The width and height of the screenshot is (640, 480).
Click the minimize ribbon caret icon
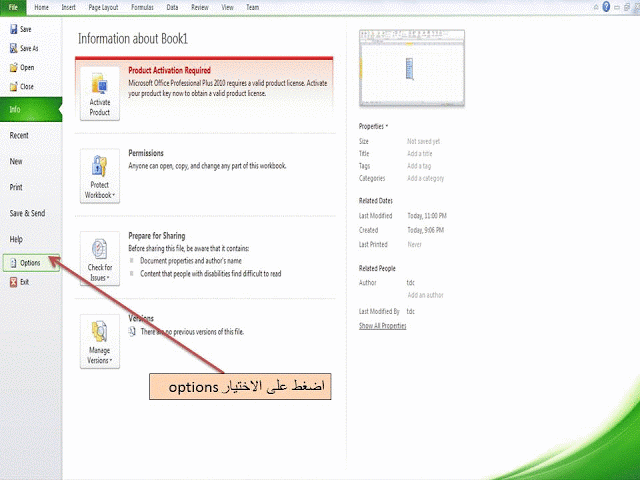tap(596, 7)
